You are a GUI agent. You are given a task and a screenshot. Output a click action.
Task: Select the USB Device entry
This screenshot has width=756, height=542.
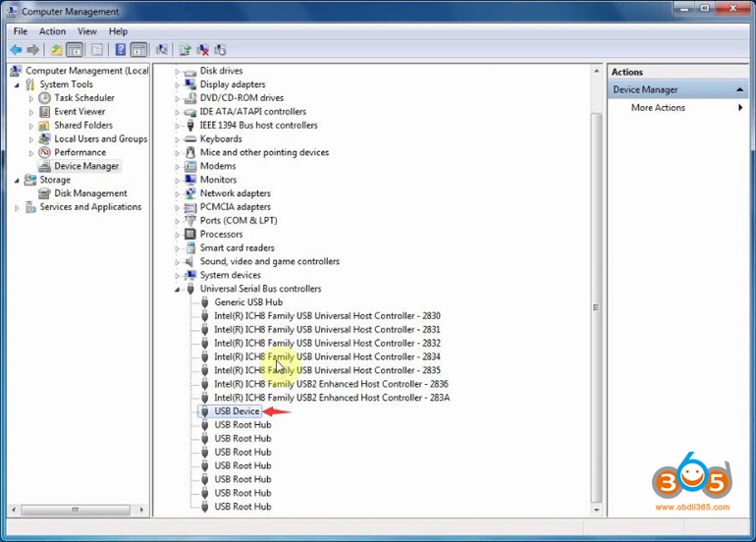click(x=237, y=411)
